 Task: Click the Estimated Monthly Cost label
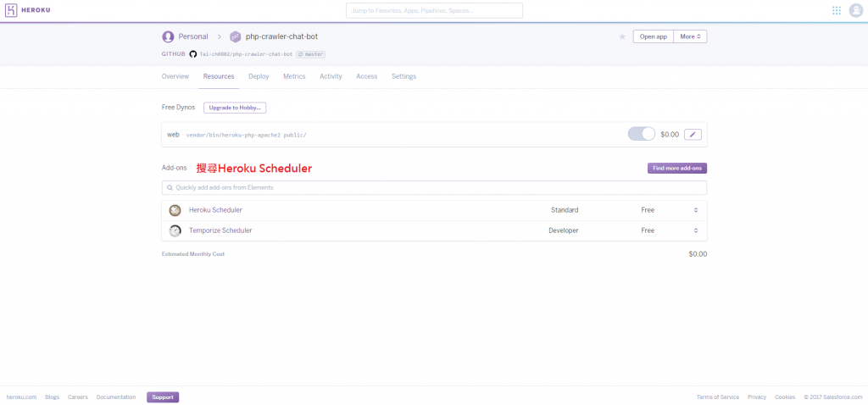tap(193, 254)
